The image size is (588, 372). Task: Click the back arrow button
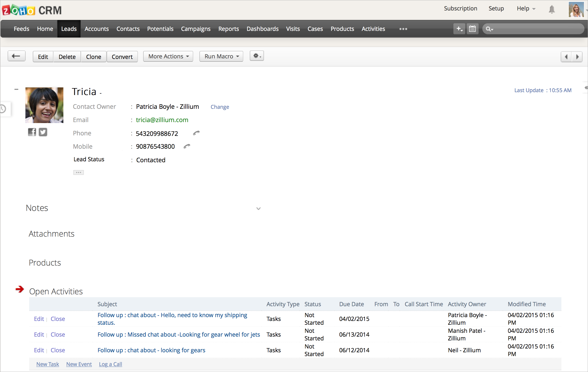tap(16, 56)
